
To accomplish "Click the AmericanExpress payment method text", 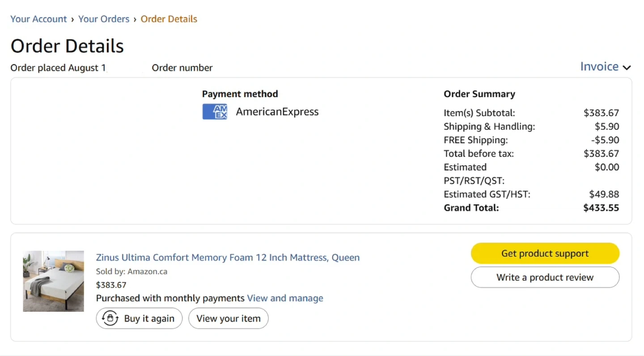I will point(277,112).
